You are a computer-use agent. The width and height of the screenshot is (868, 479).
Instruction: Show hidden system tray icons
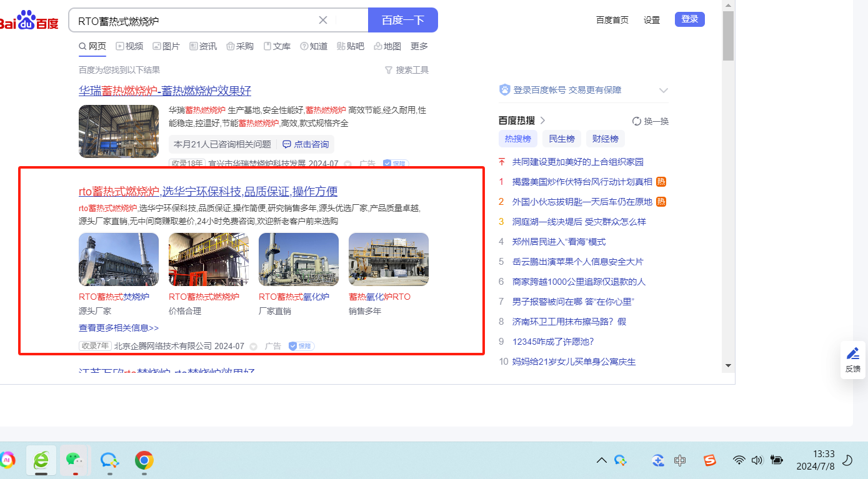click(x=601, y=460)
